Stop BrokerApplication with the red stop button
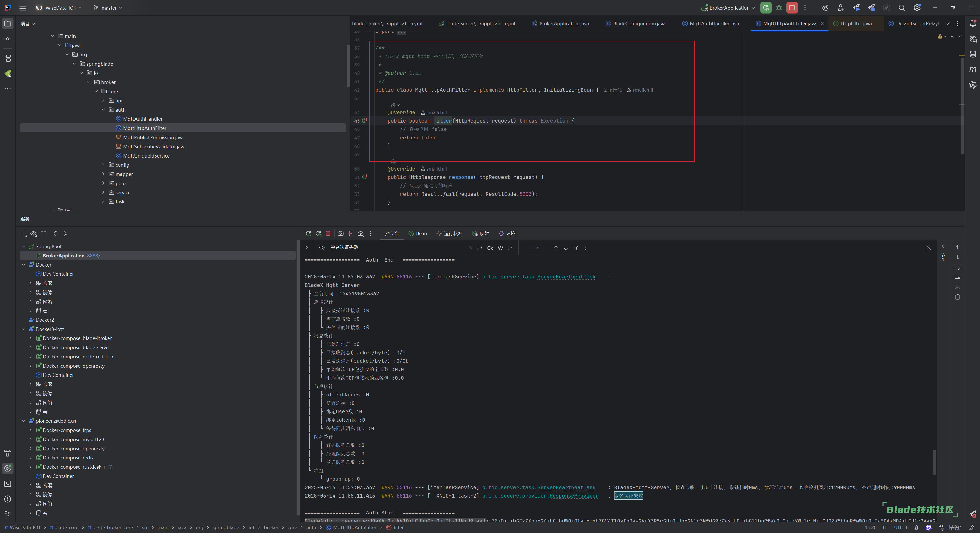The image size is (980, 533). coord(792,8)
